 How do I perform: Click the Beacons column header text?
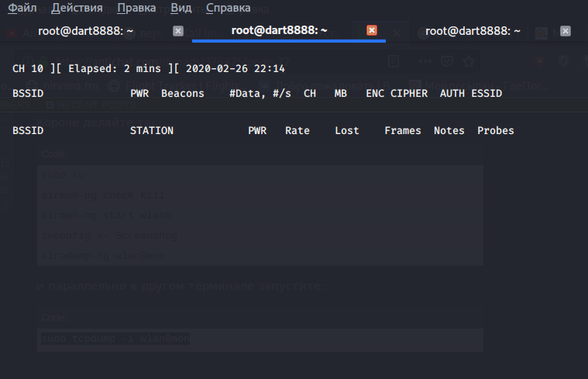[x=183, y=94]
